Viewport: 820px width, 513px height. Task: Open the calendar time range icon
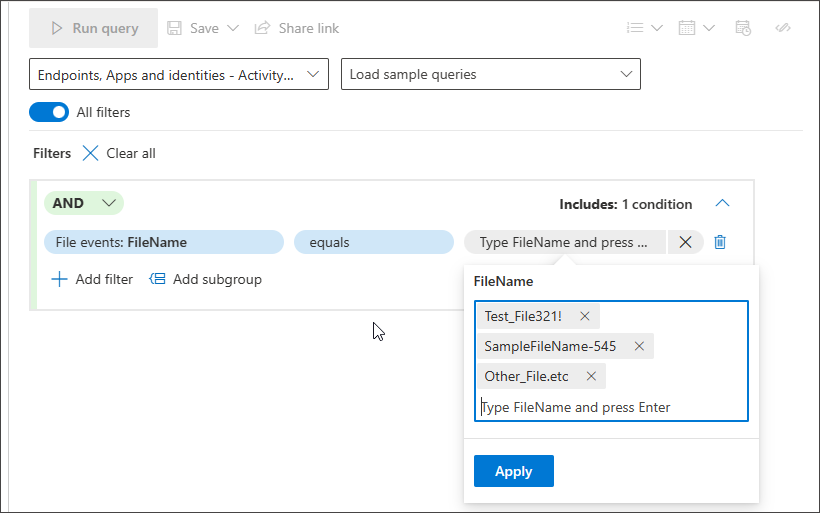pos(687,28)
